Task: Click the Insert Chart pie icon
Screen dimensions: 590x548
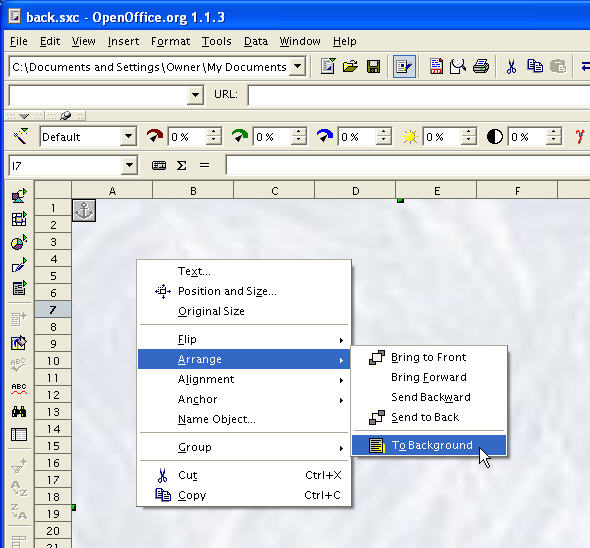Action: [19, 242]
